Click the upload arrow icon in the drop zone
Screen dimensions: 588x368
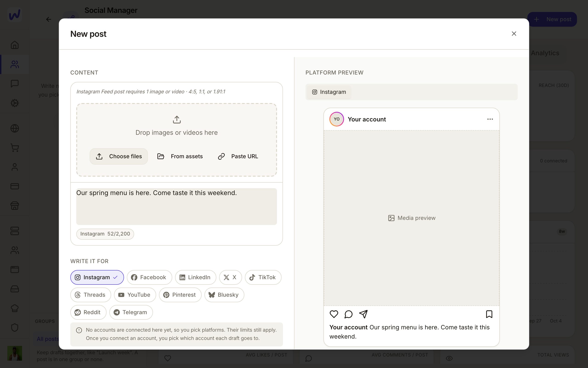point(177,120)
